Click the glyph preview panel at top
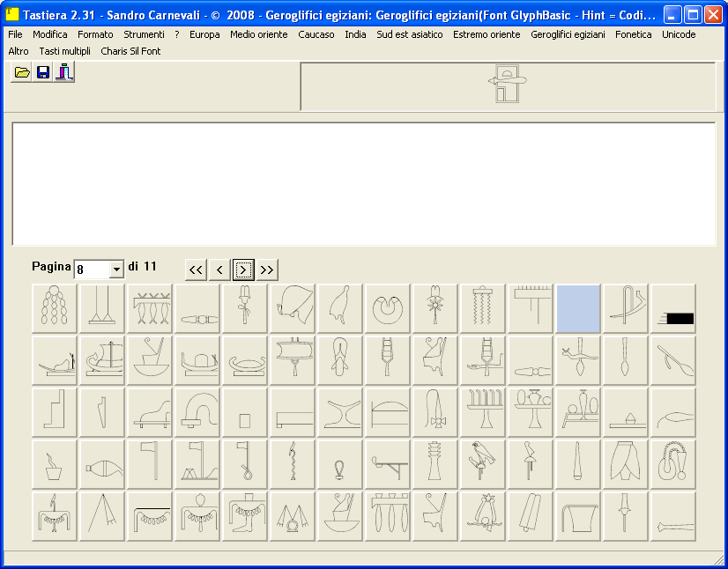 tap(508, 86)
